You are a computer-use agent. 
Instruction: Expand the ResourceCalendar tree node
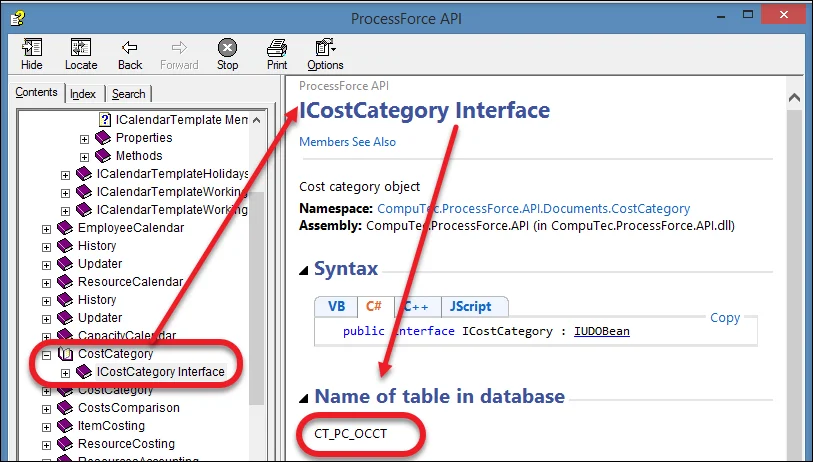[x=46, y=282]
